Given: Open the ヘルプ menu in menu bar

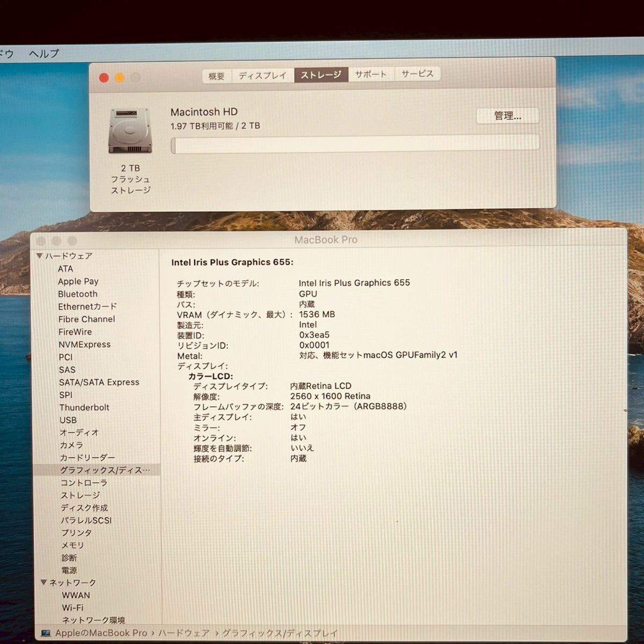Looking at the screenshot, I should [43, 54].
